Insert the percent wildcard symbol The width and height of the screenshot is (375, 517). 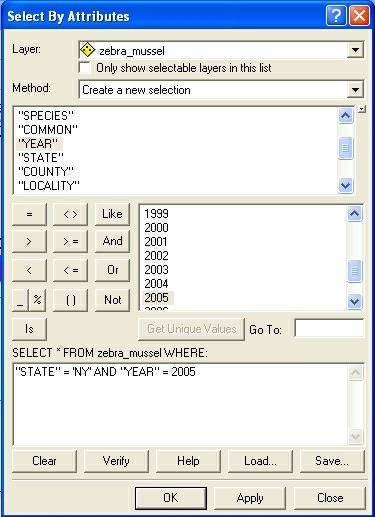coord(37,300)
